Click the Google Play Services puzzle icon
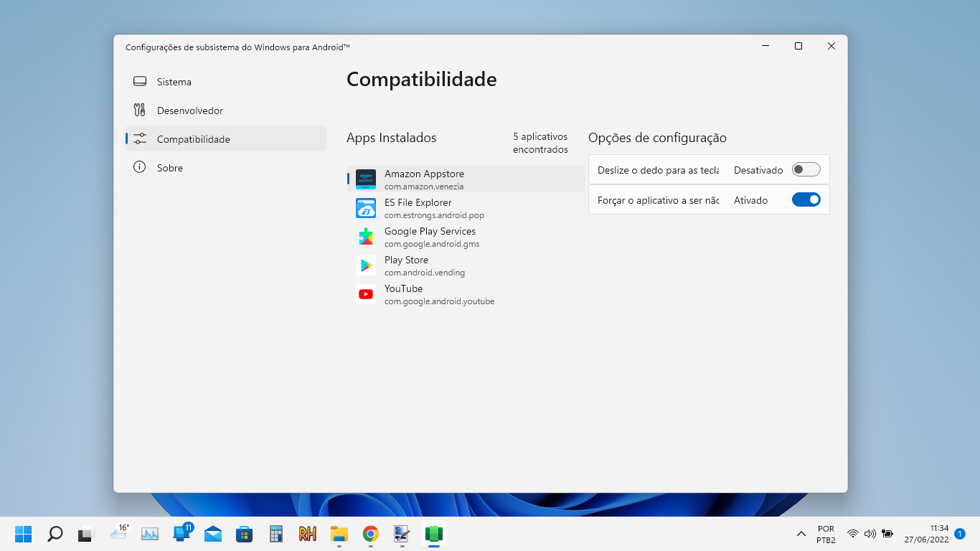 tap(366, 237)
